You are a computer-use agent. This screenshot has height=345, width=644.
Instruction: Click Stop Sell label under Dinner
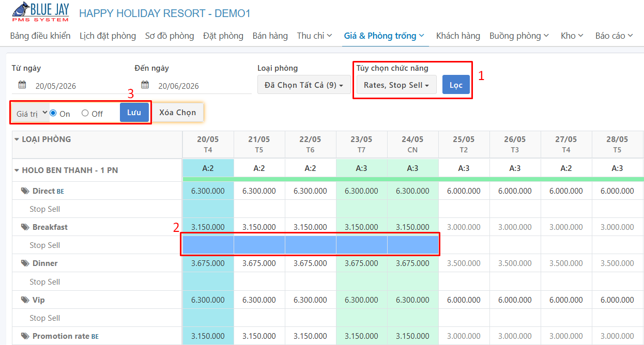click(x=44, y=282)
